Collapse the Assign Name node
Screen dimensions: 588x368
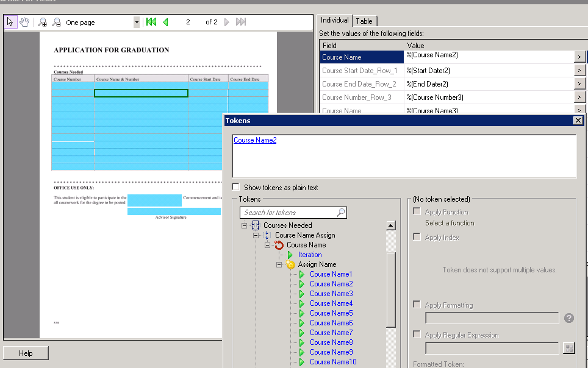(x=279, y=264)
